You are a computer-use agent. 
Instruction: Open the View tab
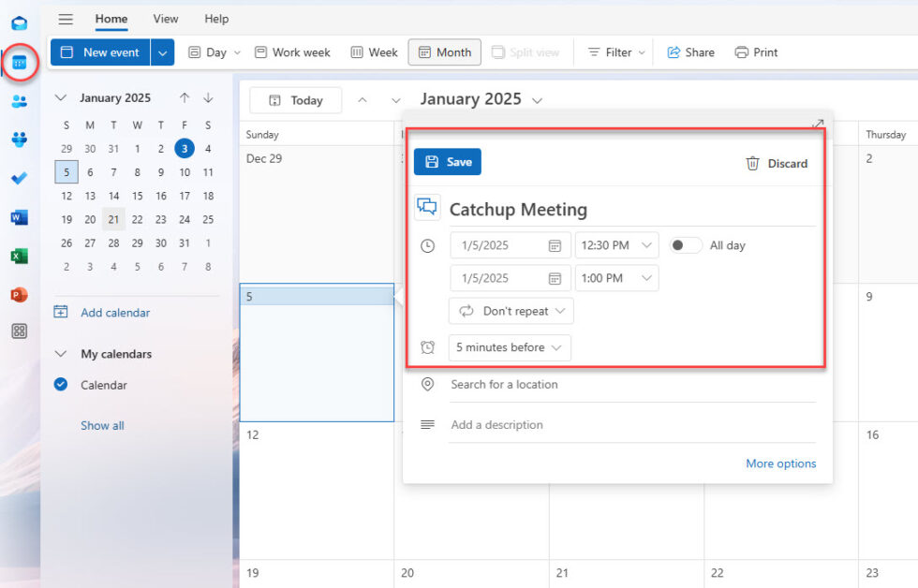[166, 19]
